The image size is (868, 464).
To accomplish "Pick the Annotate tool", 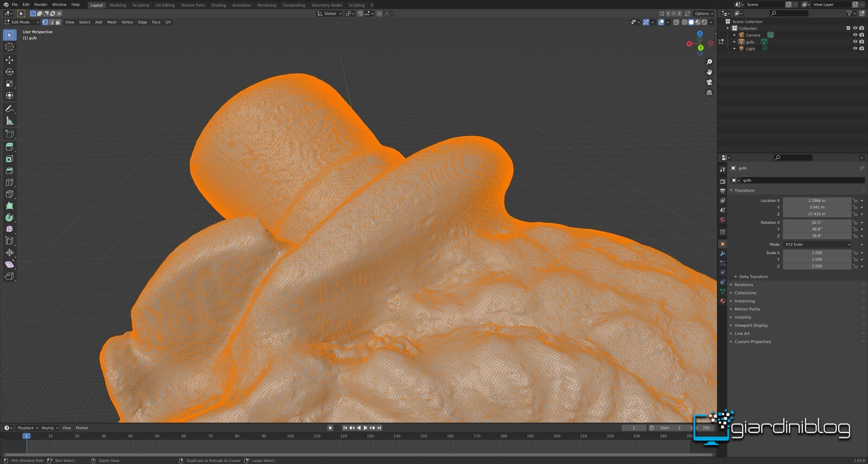I will (x=9, y=109).
